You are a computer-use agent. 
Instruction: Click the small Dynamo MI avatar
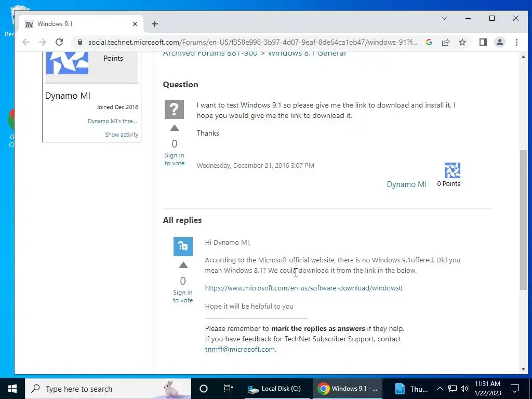tap(453, 170)
